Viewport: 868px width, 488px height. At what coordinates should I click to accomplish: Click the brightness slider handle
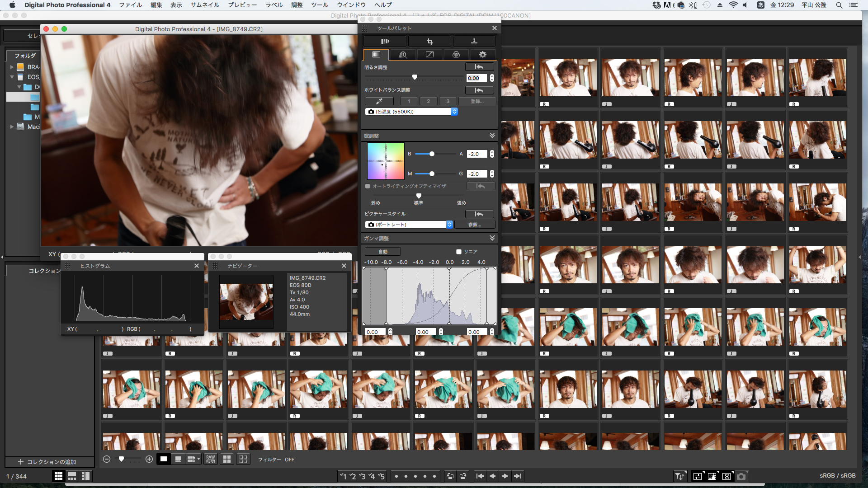[415, 77]
